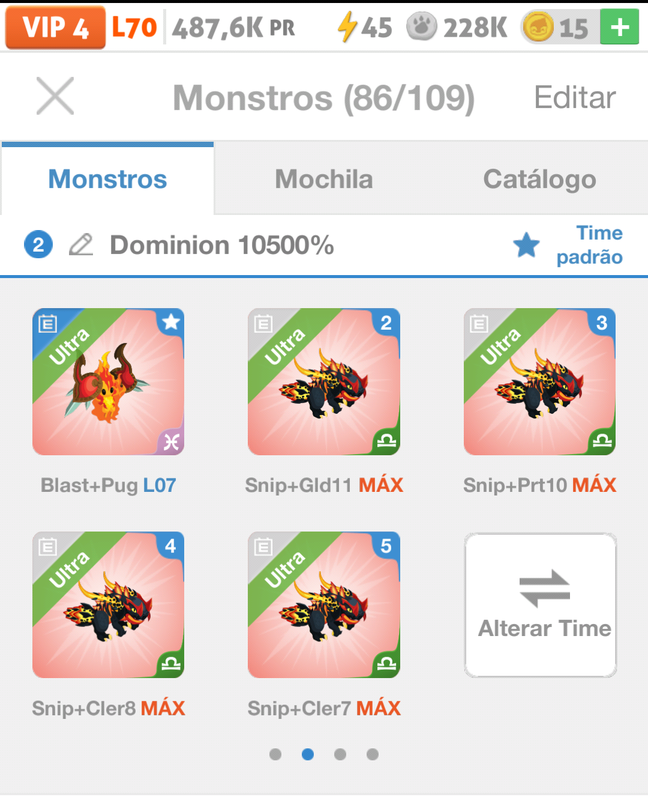The width and height of the screenshot is (648, 800).
Task: Tap the Editar button
Action: pyautogui.click(x=575, y=97)
